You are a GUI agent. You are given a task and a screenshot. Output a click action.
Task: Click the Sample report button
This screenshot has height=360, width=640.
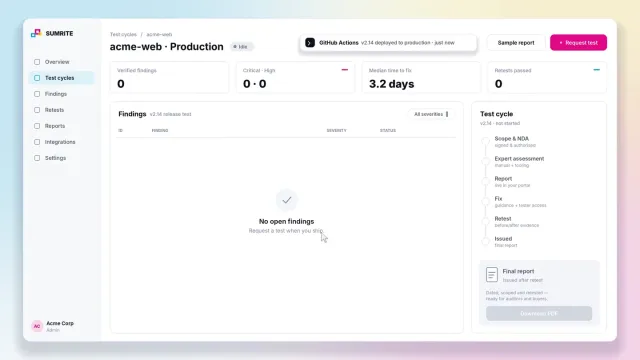click(516, 42)
